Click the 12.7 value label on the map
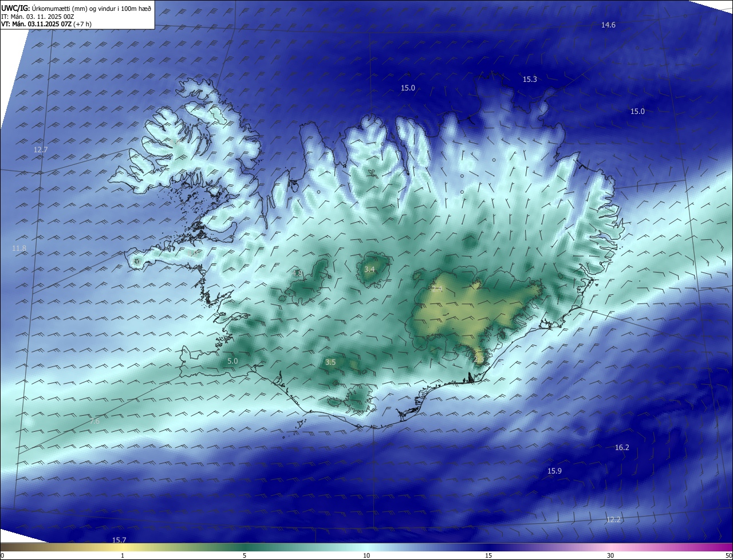 point(41,149)
